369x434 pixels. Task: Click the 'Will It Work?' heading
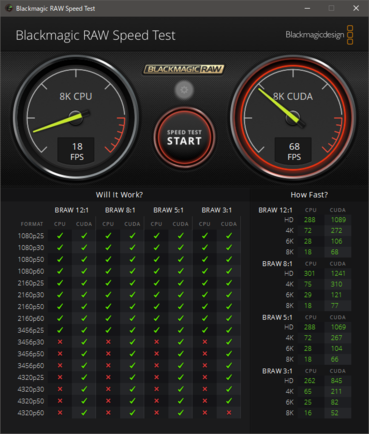tap(119, 195)
